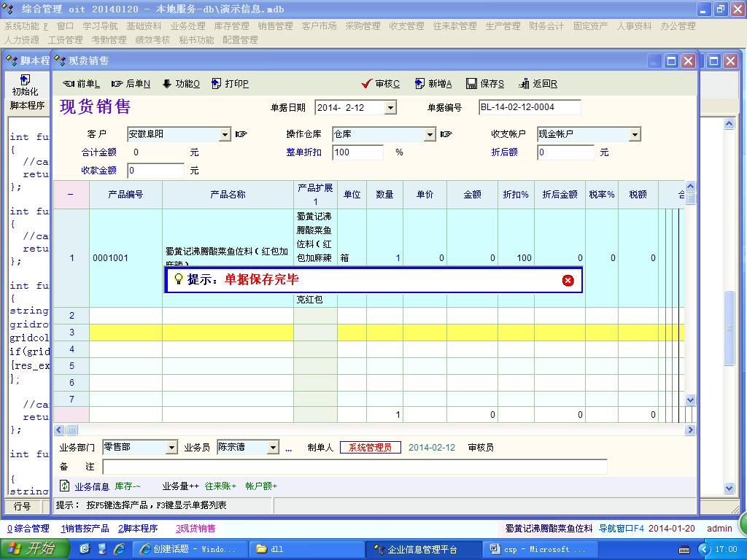This screenshot has height=560, width=747.
Task: Print the sales order via 打印
Action: (x=230, y=84)
